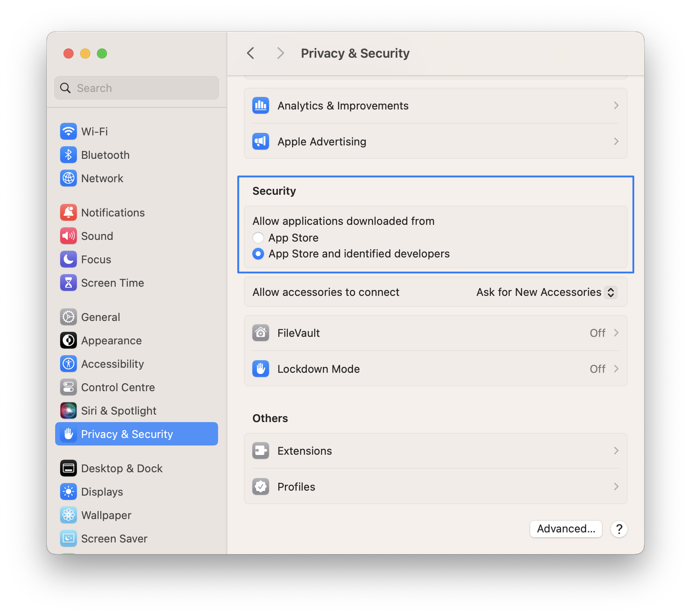Click the Screen Time hourglass icon
The width and height of the screenshot is (691, 616).
[69, 283]
